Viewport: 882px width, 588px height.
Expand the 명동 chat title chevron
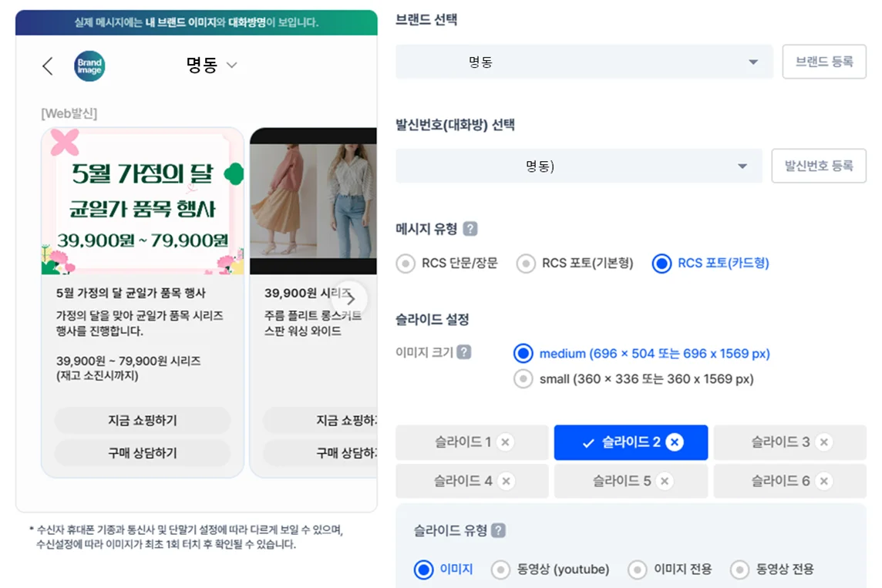tap(231, 66)
